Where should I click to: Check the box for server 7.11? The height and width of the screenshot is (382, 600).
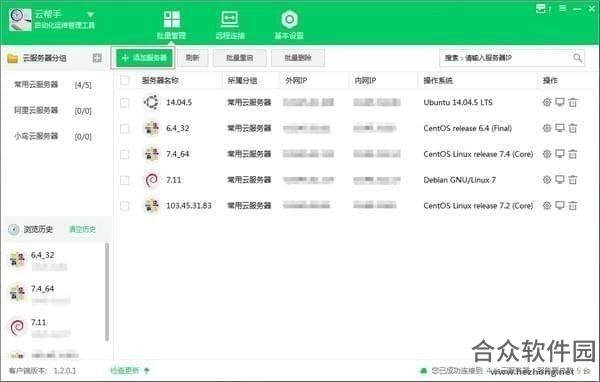point(125,180)
